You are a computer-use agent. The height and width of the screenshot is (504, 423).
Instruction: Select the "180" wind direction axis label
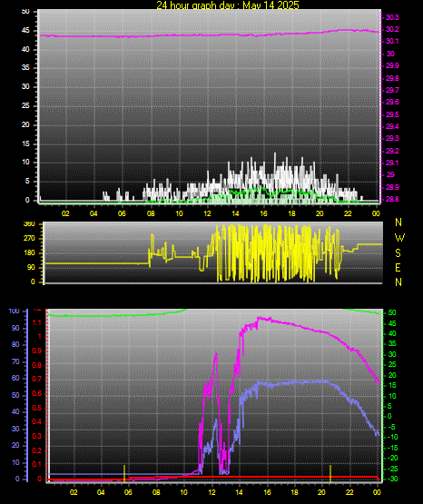(x=29, y=253)
